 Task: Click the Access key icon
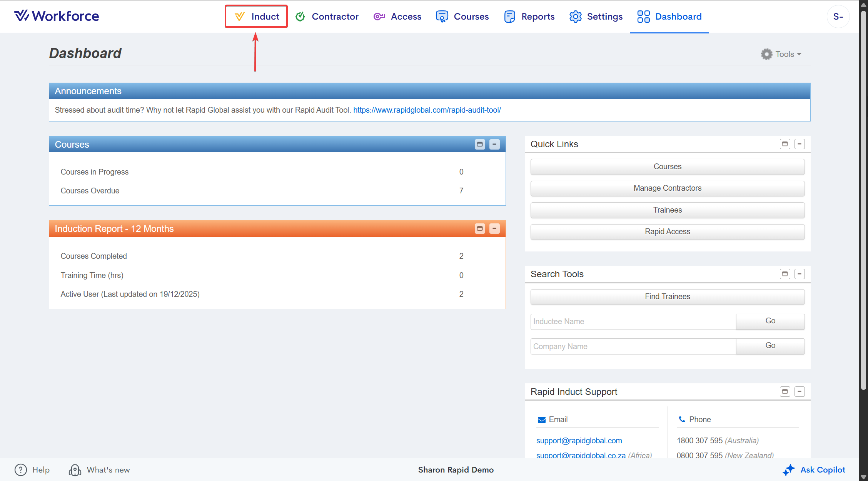[x=379, y=17]
